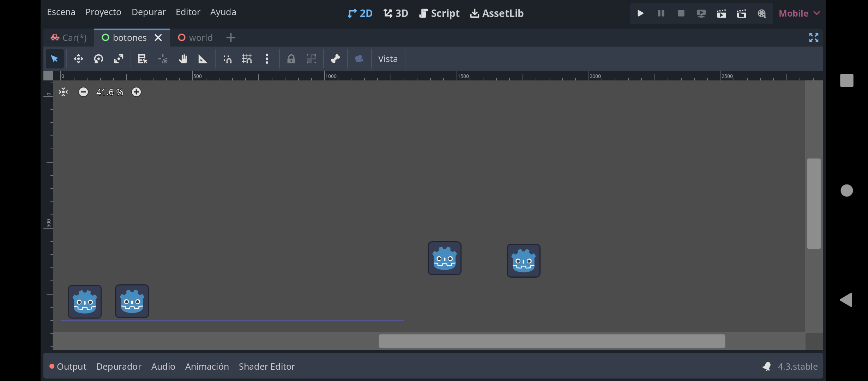Open the AssetLib workspace

click(x=497, y=13)
